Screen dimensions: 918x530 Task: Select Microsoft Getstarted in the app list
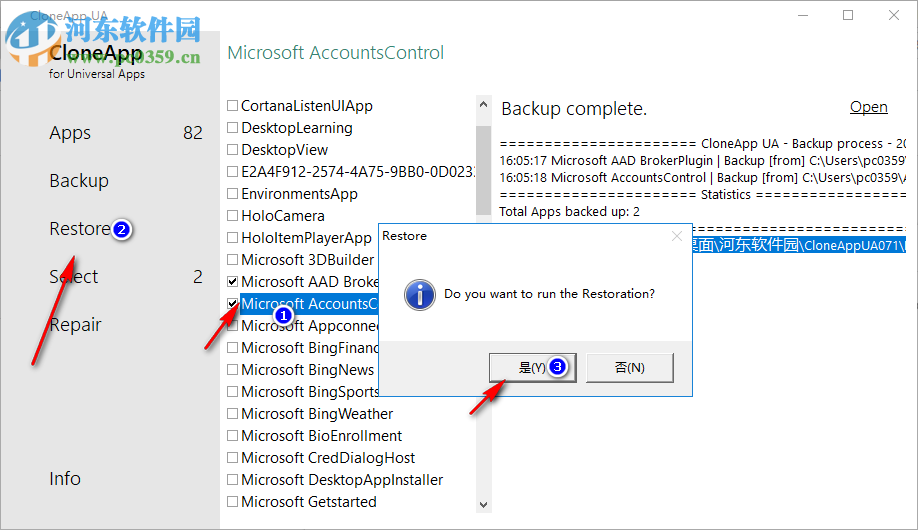pos(308,502)
